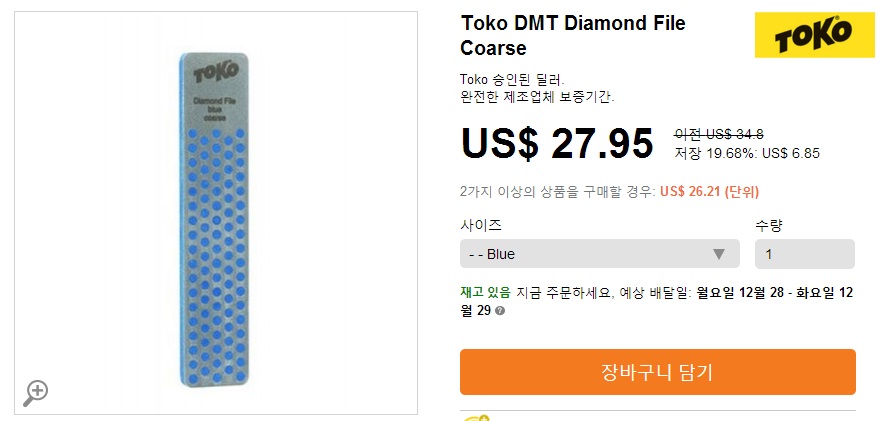The height and width of the screenshot is (421, 889).
Task: Open the size dropdown showing Blue
Action: pyautogui.click(x=599, y=254)
